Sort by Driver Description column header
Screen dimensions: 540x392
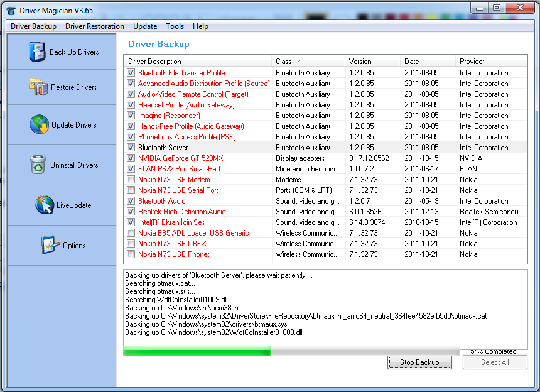pos(198,62)
